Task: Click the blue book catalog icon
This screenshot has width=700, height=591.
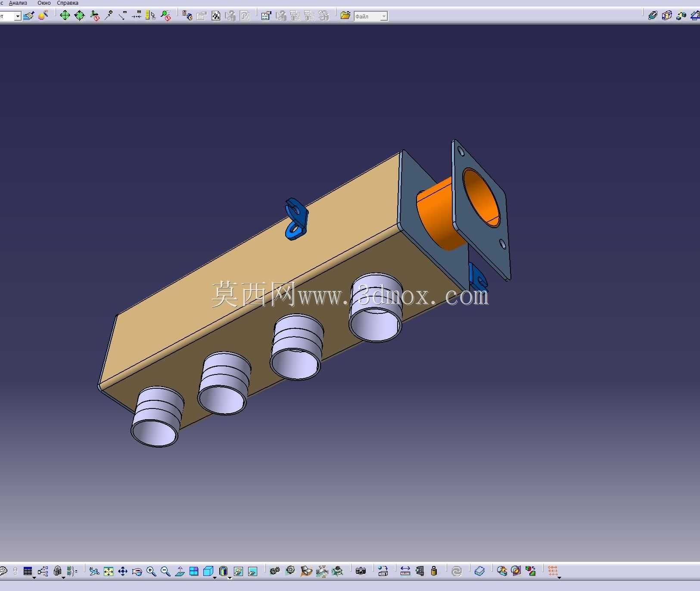Action: (479, 571)
